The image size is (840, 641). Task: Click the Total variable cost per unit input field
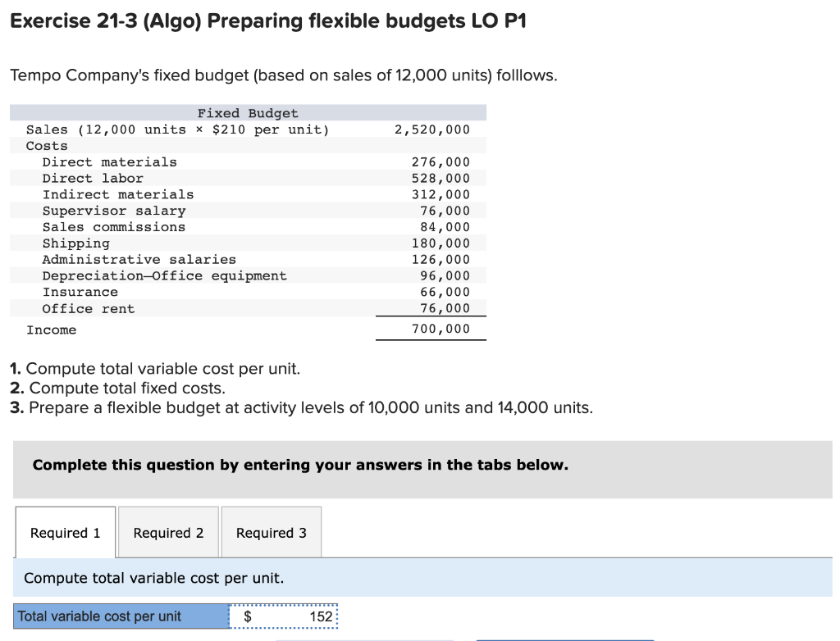pos(283,616)
